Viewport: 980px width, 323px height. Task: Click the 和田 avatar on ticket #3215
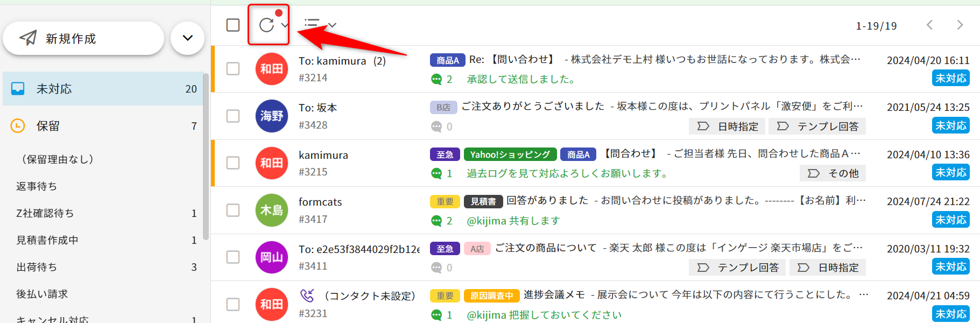[271, 163]
